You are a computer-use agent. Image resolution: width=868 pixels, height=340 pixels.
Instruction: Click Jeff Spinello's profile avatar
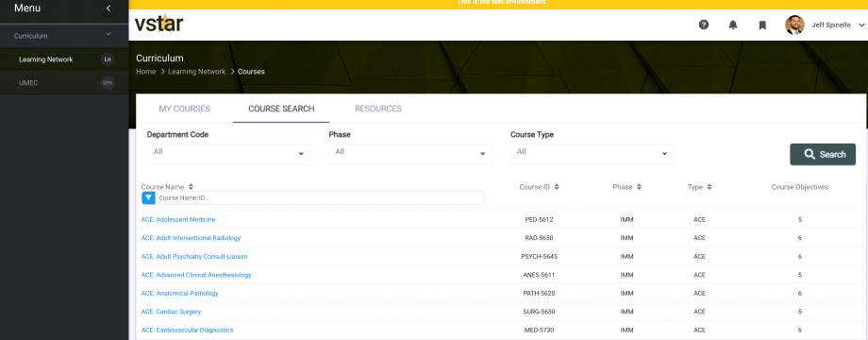tap(794, 25)
